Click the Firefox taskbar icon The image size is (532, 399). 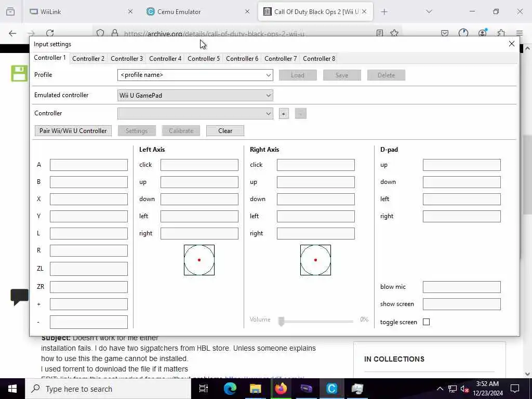281,389
